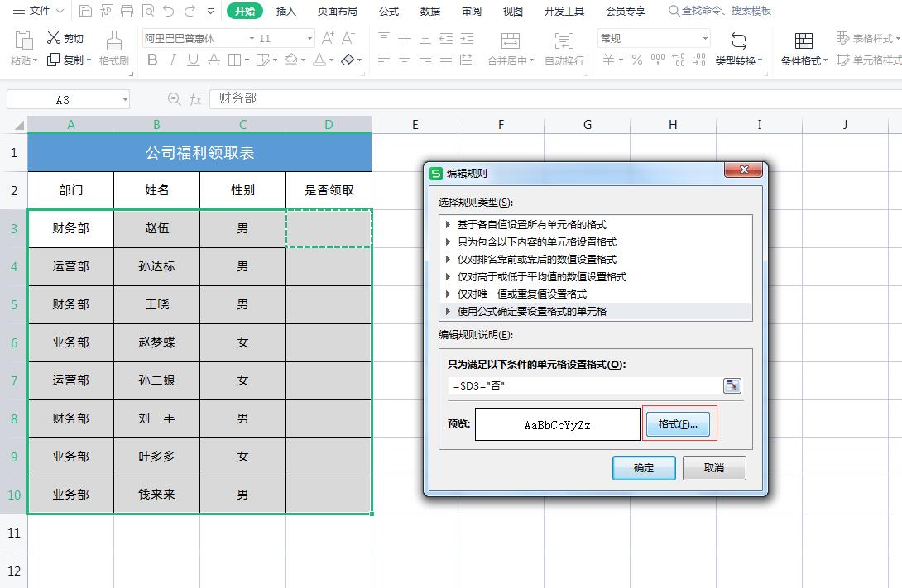Click the Type Conversion icon

[739, 41]
